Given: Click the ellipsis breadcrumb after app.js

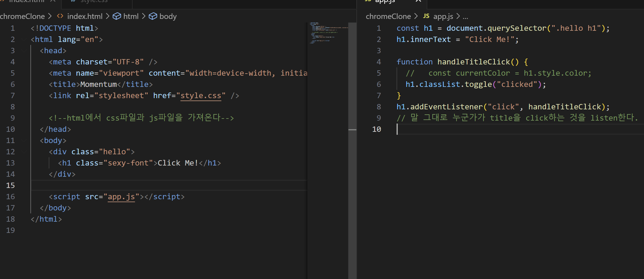Looking at the screenshot, I should pyautogui.click(x=465, y=17).
